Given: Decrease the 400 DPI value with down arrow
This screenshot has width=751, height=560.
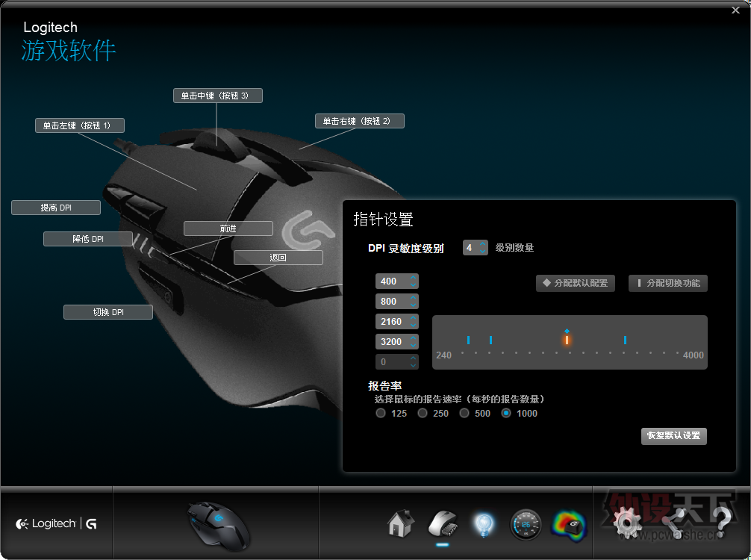Looking at the screenshot, I should pyautogui.click(x=414, y=285).
